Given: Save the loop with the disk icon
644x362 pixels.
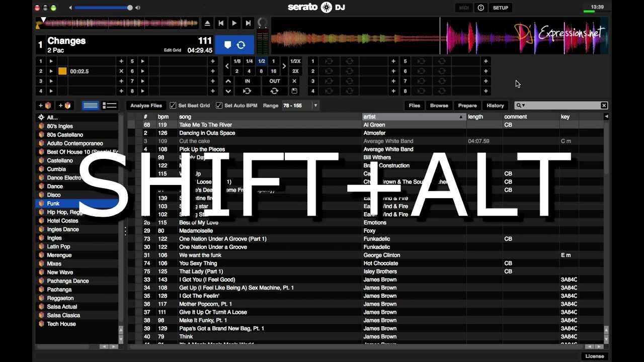Looking at the screenshot, I should click(x=294, y=91).
